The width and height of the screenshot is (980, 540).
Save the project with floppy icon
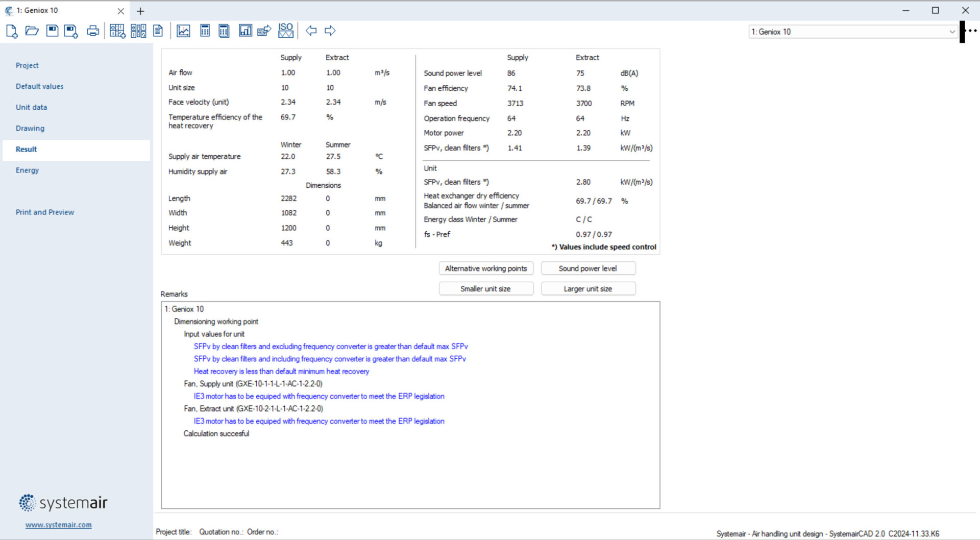click(52, 31)
